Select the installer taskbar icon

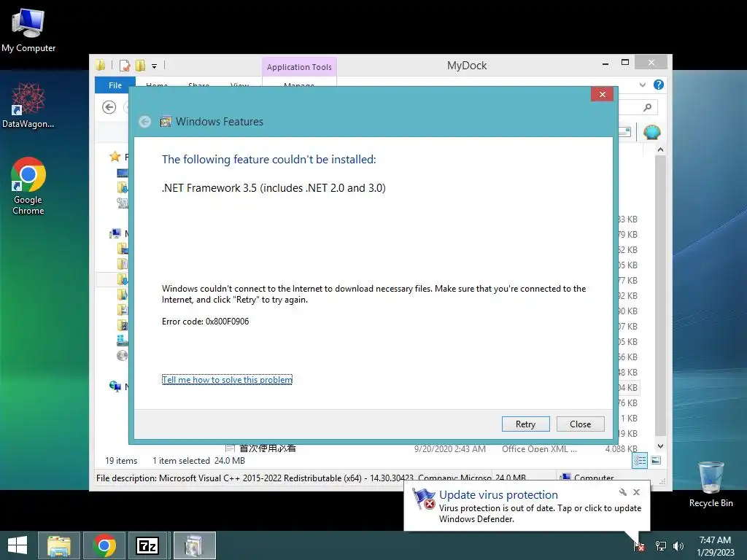pyautogui.click(x=194, y=545)
